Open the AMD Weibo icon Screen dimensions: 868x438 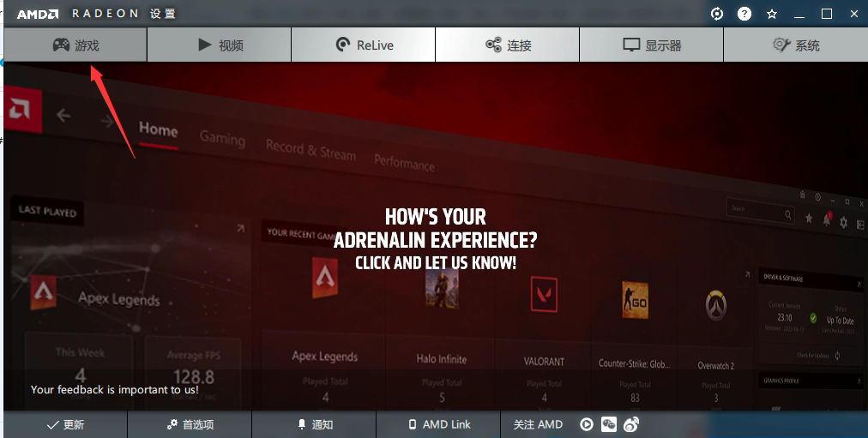[631, 424]
